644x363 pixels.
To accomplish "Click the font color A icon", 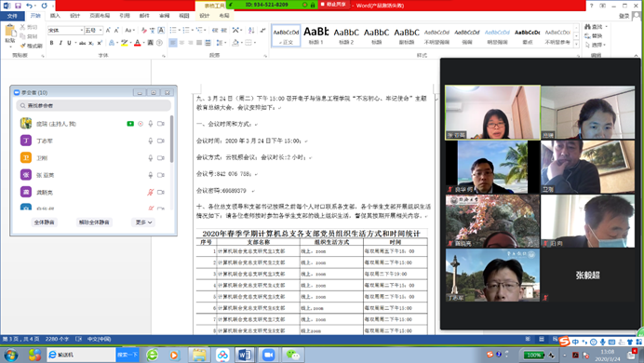I will point(138,43).
